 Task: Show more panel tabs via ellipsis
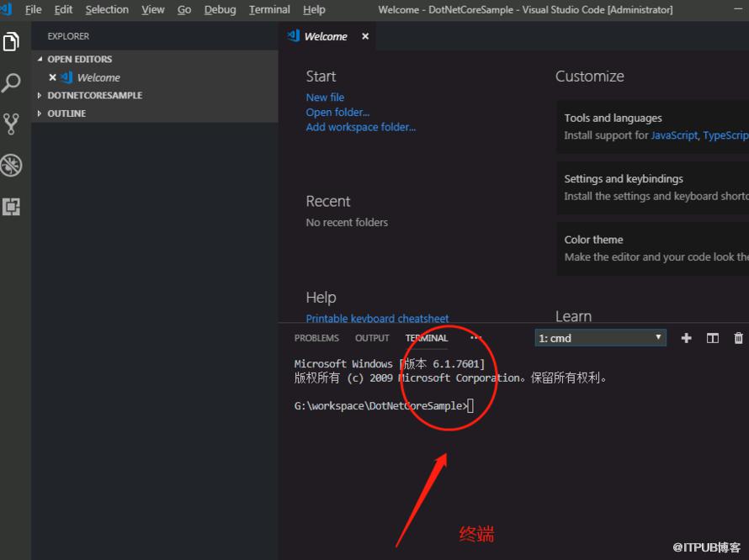pyautogui.click(x=475, y=337)
